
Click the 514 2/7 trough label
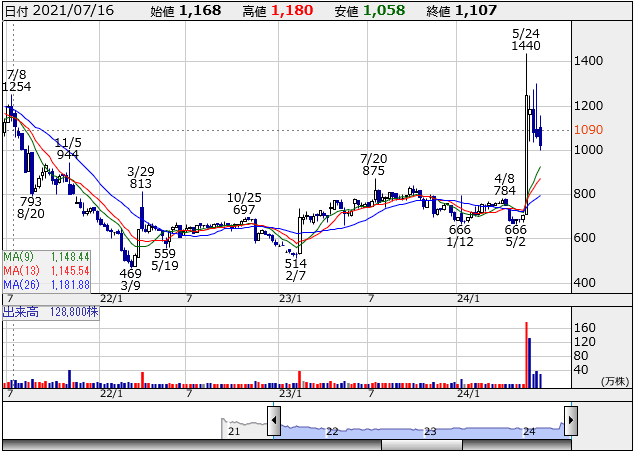tap(293, 269)
